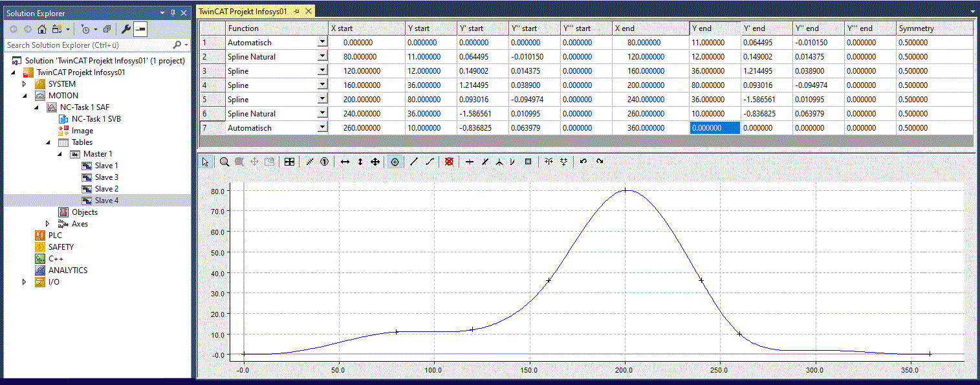The width and height of the screenshot is (980, 385).
Task: Toggle the Preview Selected Items button
Action: coord(140,29)
